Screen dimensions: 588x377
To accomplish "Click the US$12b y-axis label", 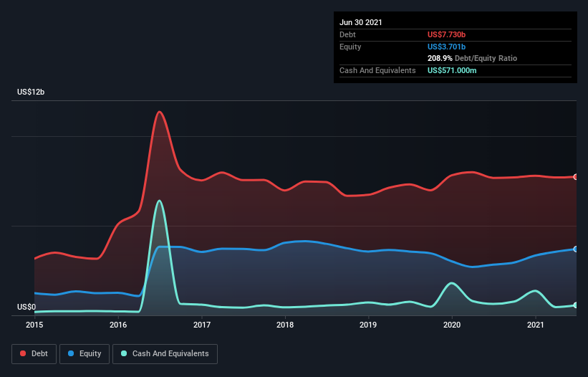I will pos(31,92).
